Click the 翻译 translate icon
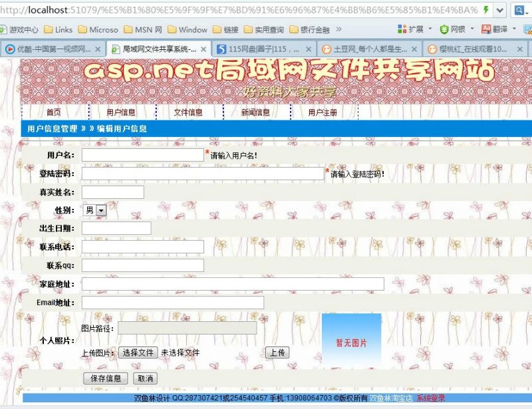The height and width of the screenshot is (409, 532). click(x=486, y=29)
